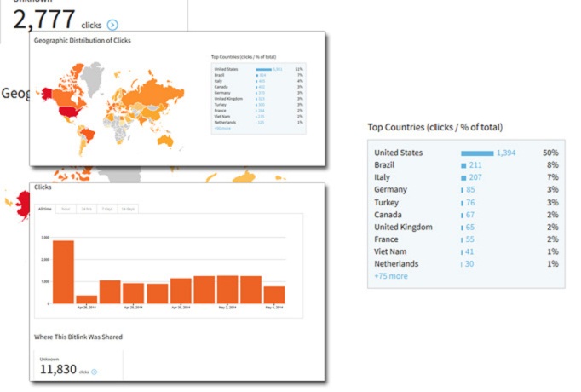Click the arrow icon beside 2,777 clicks

coord(112,25)
